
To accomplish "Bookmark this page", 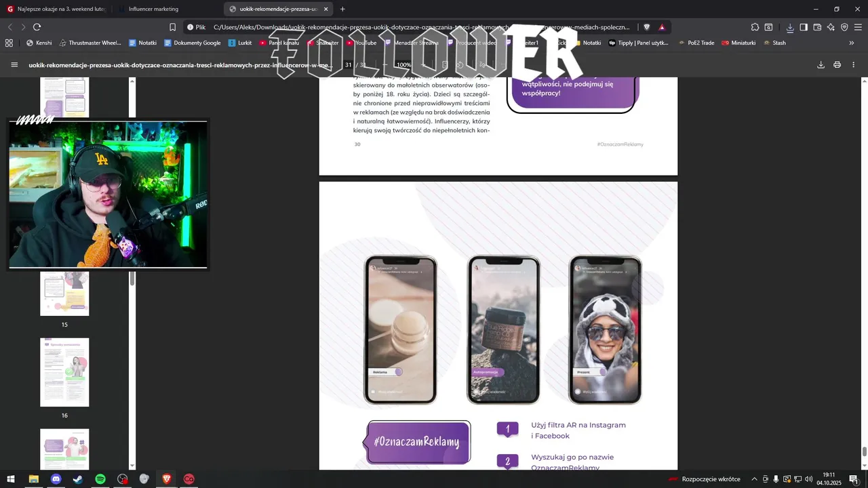I will tap(172, 27).
